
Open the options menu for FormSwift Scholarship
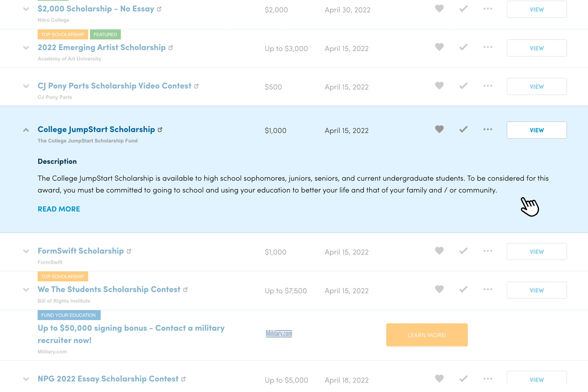tap(488, 251)
